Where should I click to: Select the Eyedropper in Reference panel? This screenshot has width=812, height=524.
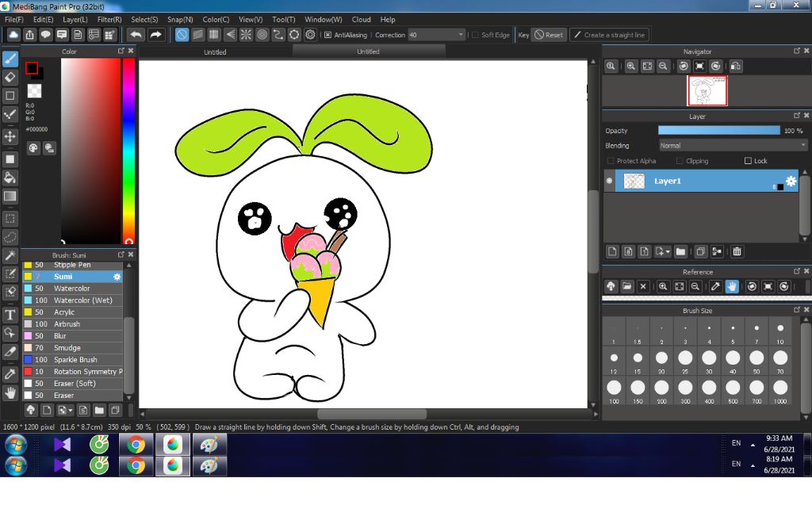click(715, 286)
